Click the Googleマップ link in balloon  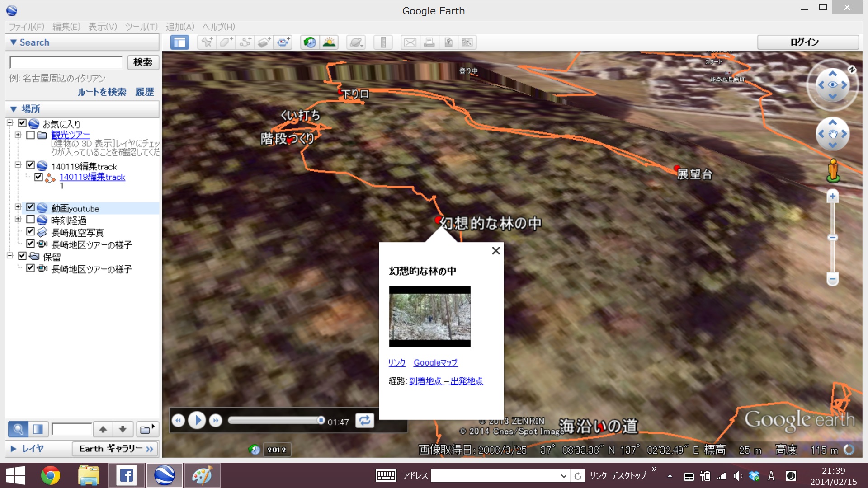tap(435, 363)
